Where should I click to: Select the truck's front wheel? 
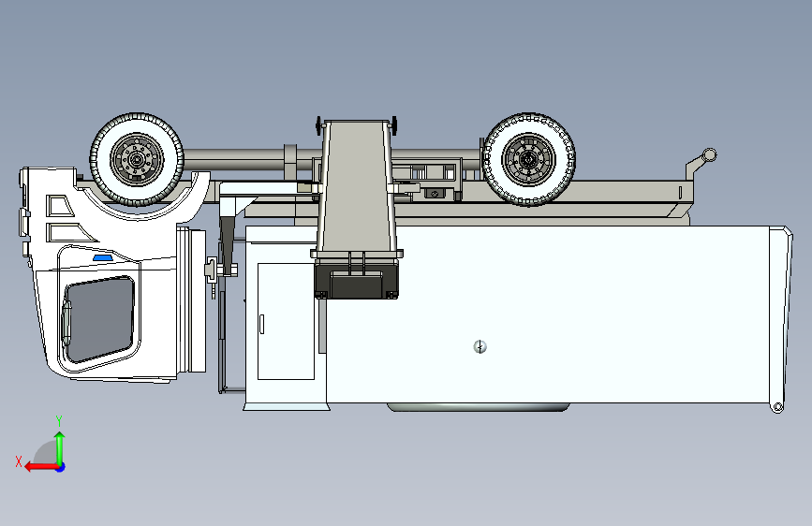point(137,159)
